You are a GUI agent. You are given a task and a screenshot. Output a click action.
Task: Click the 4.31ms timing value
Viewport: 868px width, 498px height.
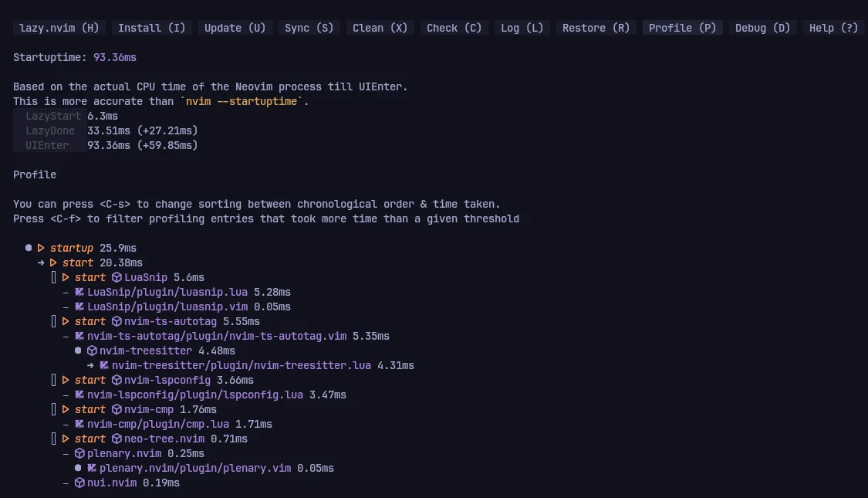click(x=396, y=365)
